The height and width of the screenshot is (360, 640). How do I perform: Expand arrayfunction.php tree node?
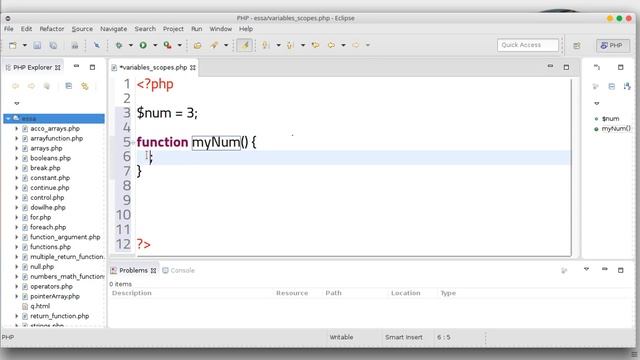(17, 138)
